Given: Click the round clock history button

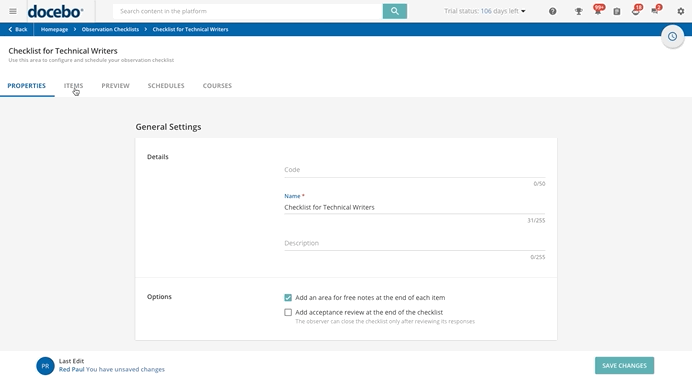Looking at the screenshot, I should pos(672,37).
